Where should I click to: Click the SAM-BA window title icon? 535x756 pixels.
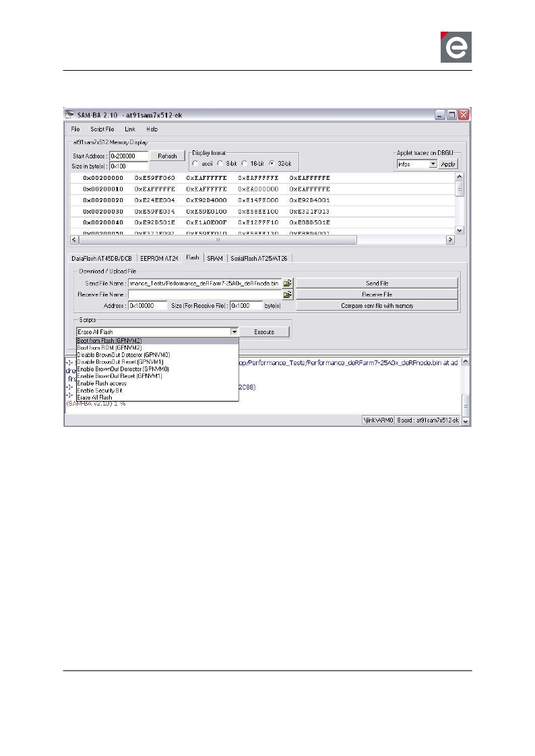click(x=70, y=115)
